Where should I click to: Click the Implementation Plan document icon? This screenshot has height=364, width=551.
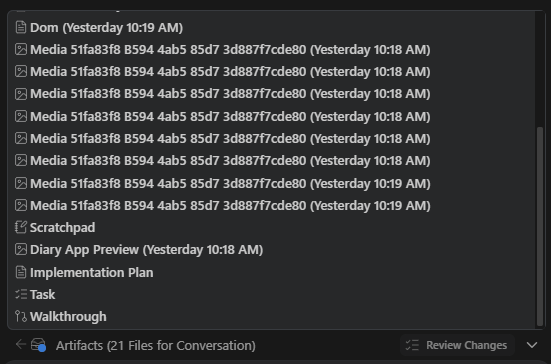point(21,272)
